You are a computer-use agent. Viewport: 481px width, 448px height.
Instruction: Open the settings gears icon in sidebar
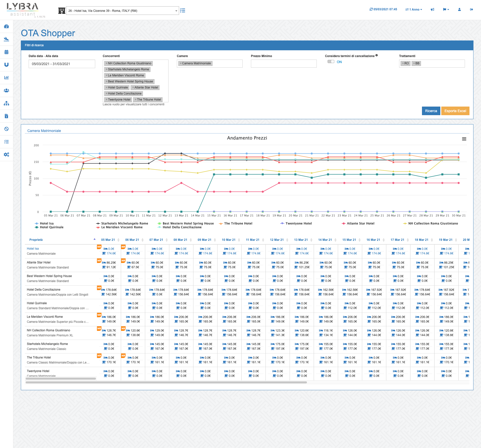click(7, 155)
